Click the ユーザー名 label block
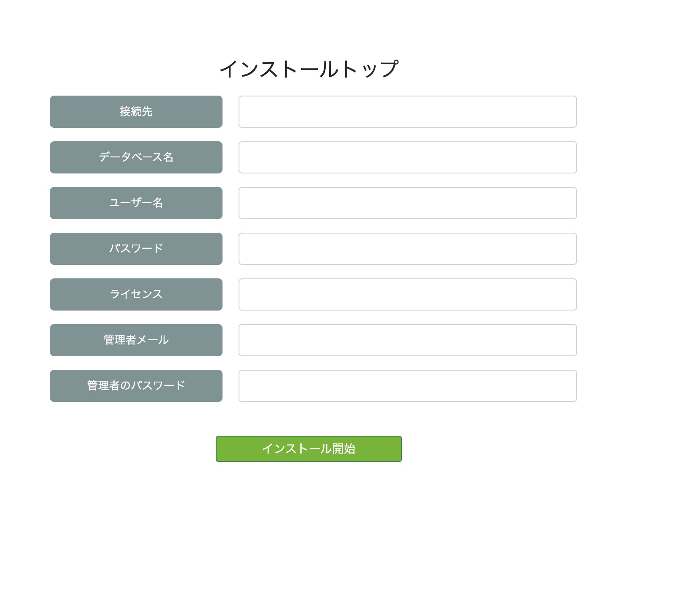676x616 pixels. (x=136, y=203)
